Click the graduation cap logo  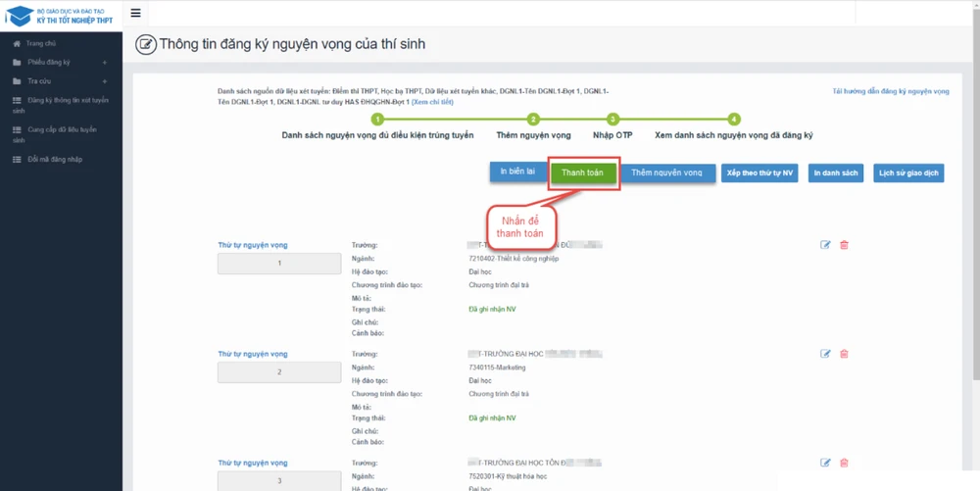tap(19, 16)
